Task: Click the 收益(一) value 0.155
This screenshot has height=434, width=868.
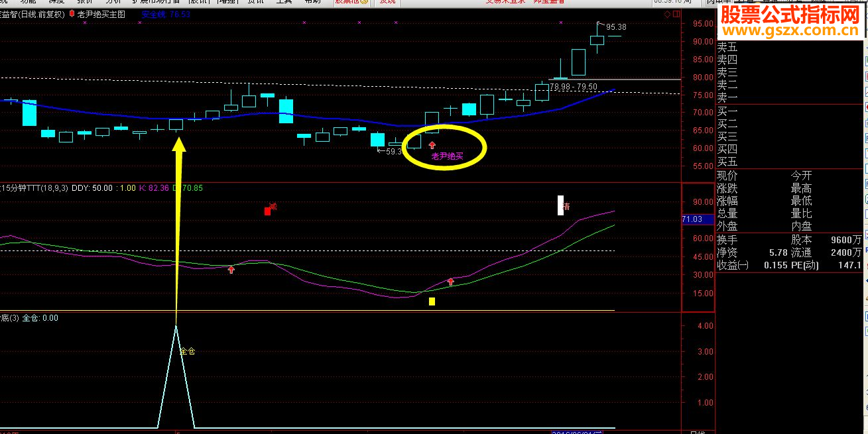Action: click(x=775, y=265)
